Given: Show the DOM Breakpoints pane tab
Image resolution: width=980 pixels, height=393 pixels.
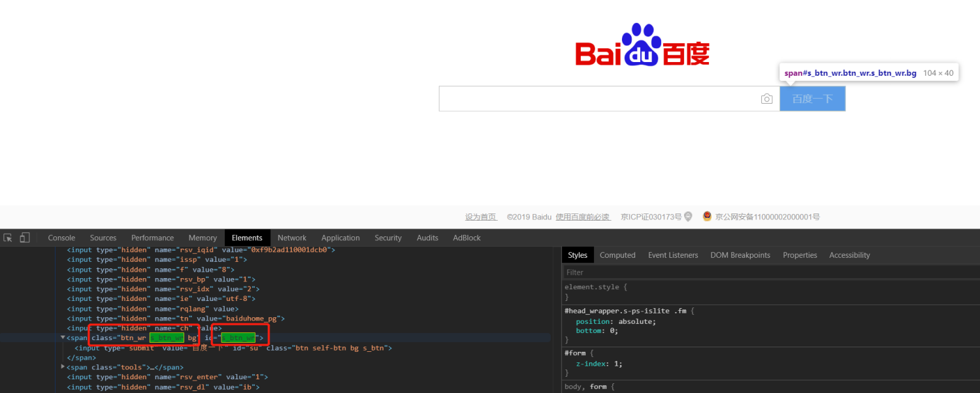Looking at the screenshot, I should [740, 255].
